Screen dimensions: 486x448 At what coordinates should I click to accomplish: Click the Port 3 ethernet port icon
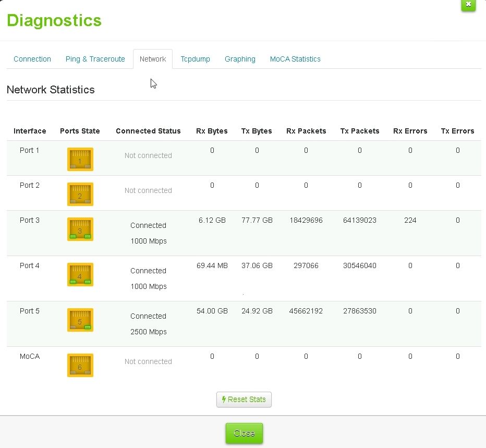[x=80, y=229]
